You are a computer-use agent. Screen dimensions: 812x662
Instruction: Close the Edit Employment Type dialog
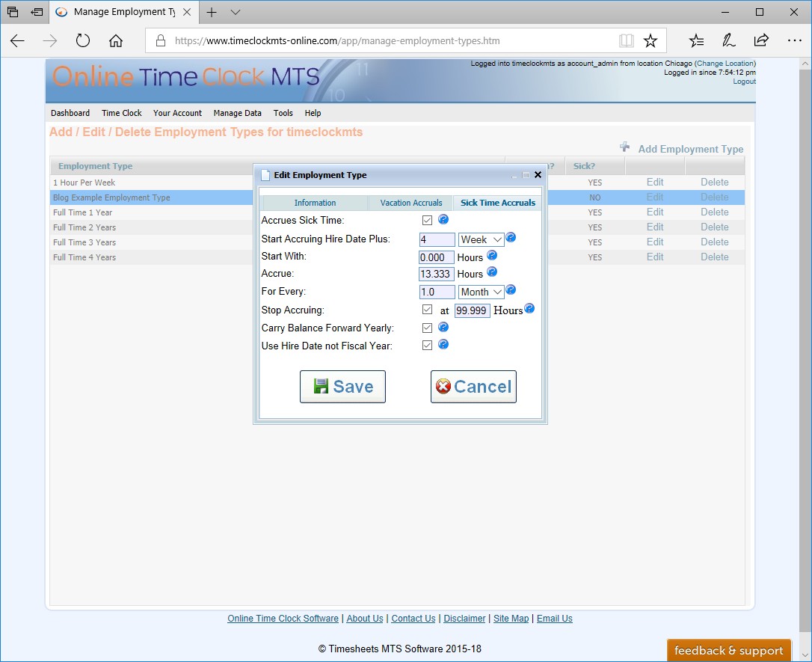538,175
